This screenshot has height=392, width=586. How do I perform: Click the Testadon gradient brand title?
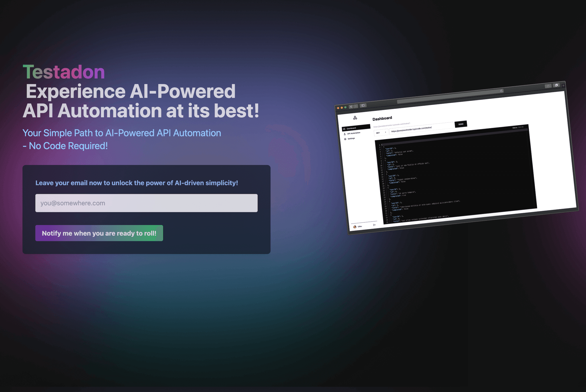pyautogui.click(x=64, y=71)
